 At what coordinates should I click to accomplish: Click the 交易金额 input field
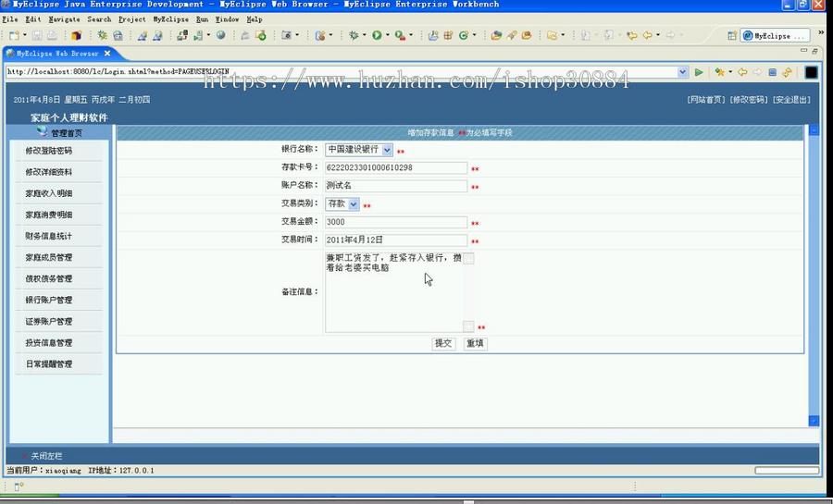(396, 222)
